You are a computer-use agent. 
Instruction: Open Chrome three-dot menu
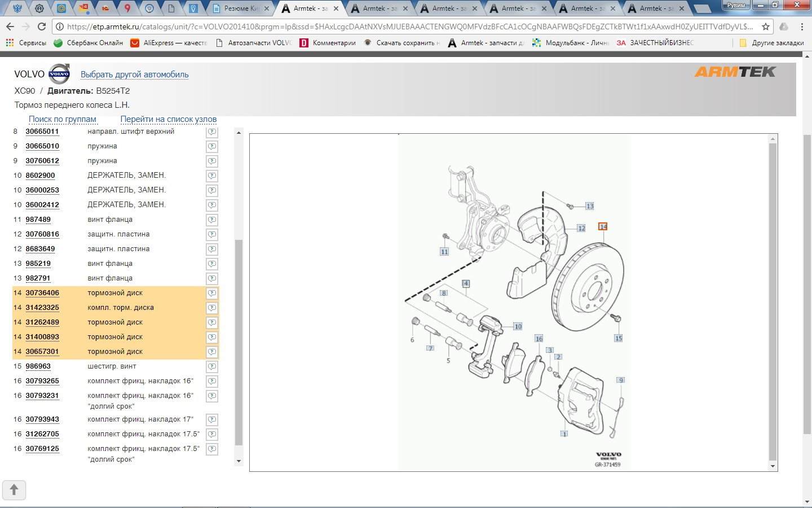(x=802, y=27)
